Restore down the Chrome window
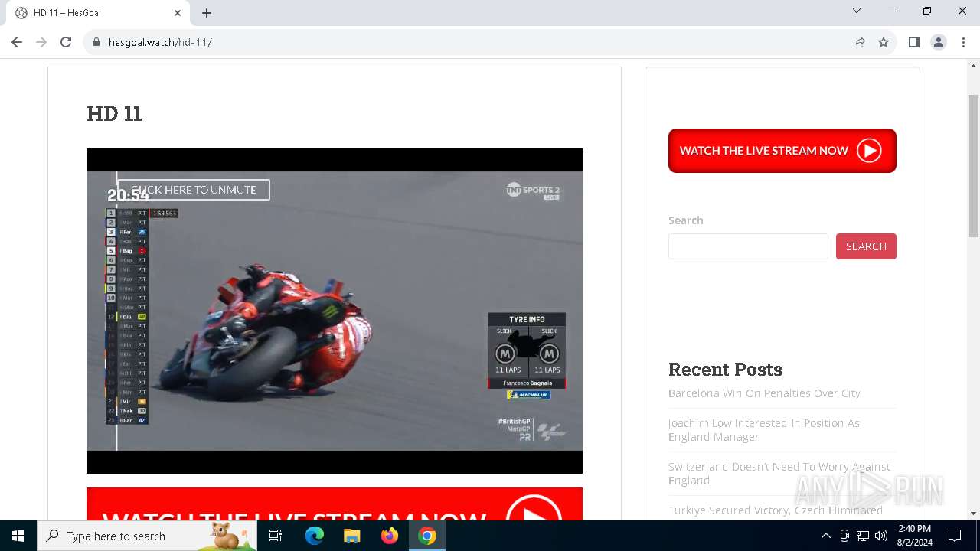 pyautogui.click(x=927, y=11)
